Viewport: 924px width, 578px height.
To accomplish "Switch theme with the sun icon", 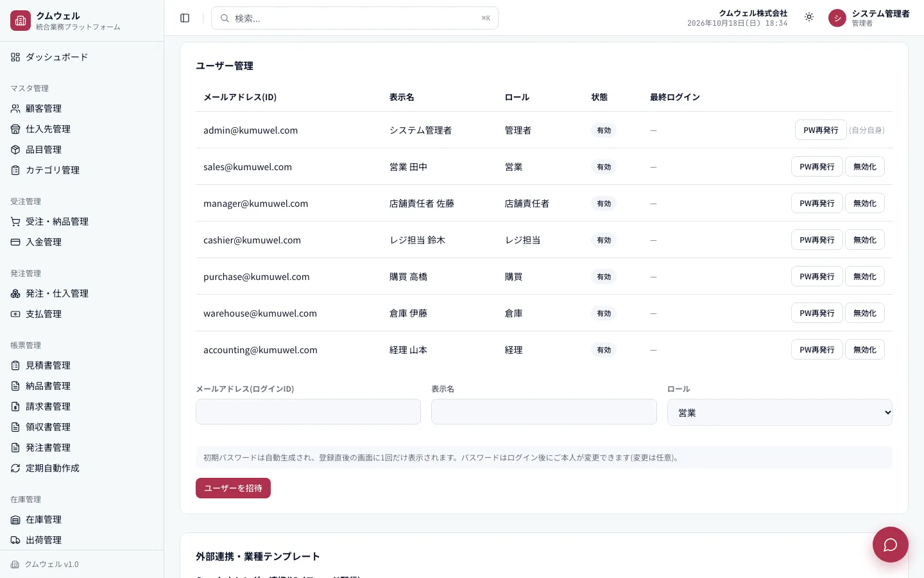I will coord(809,17).
